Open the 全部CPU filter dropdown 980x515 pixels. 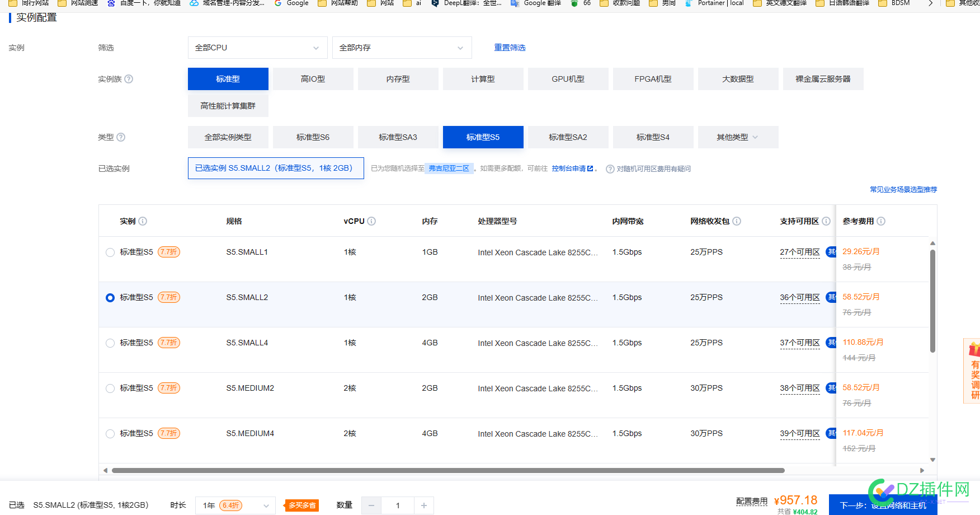click(x=258, y=48)
